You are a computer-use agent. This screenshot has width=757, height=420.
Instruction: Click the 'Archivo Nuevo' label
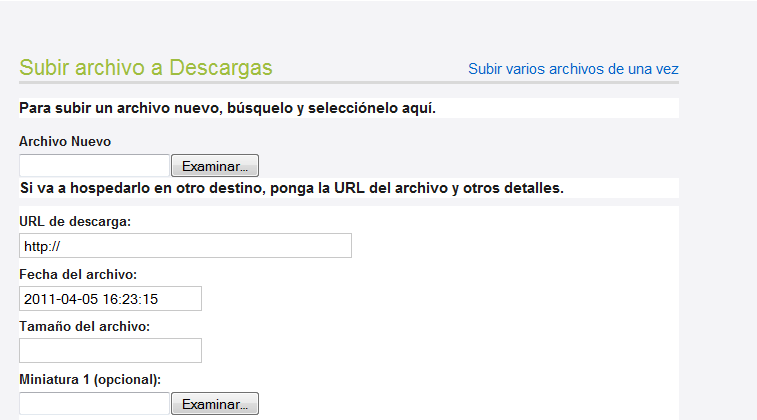pyautogui.click(x=65, y=141)
